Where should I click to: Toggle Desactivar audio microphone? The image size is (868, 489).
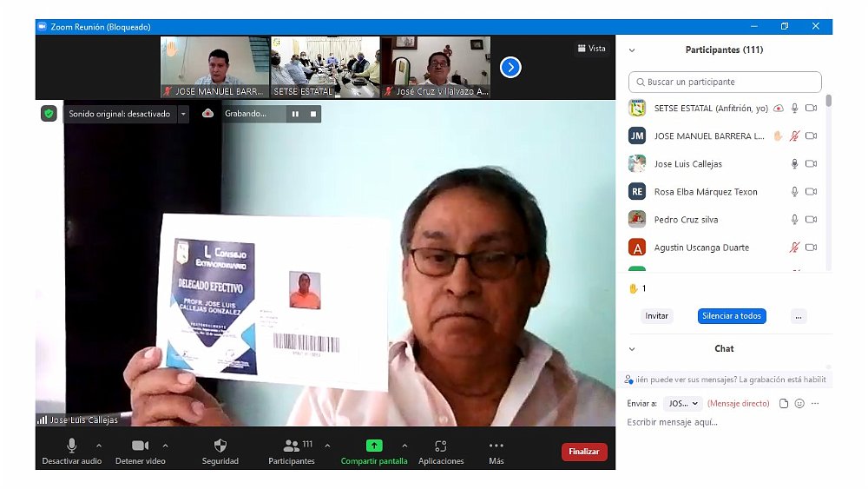72,446
